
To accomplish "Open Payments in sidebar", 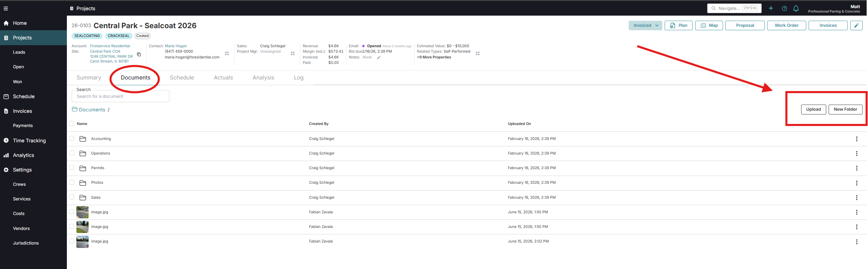I will (23, 126).
